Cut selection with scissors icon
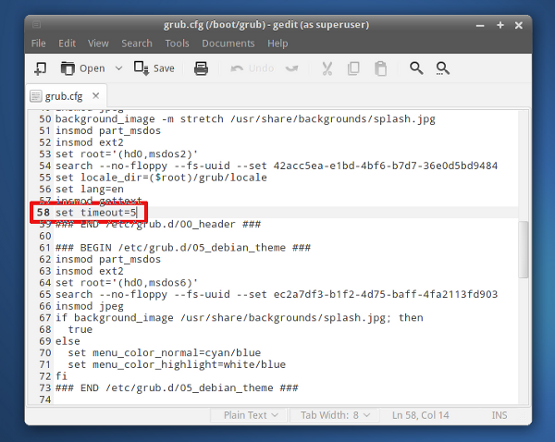Image resolution: width=555 pixels, height=442 pixels. (x=327, y=68)
